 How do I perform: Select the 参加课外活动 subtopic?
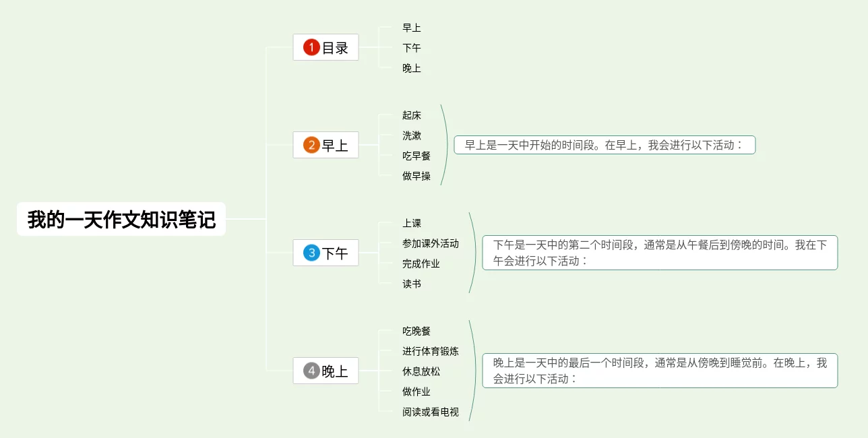point(431,243)
